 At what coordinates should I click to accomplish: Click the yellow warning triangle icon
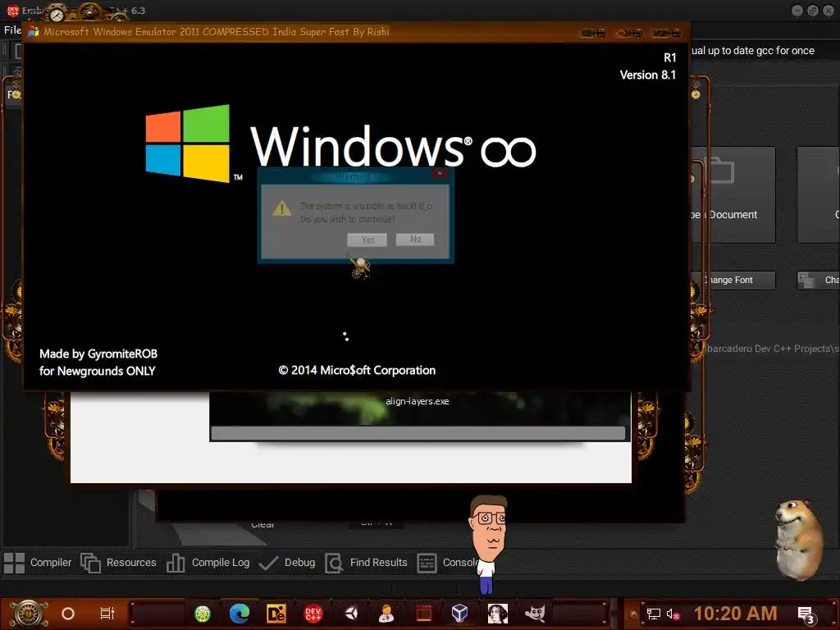pos(282,208)
